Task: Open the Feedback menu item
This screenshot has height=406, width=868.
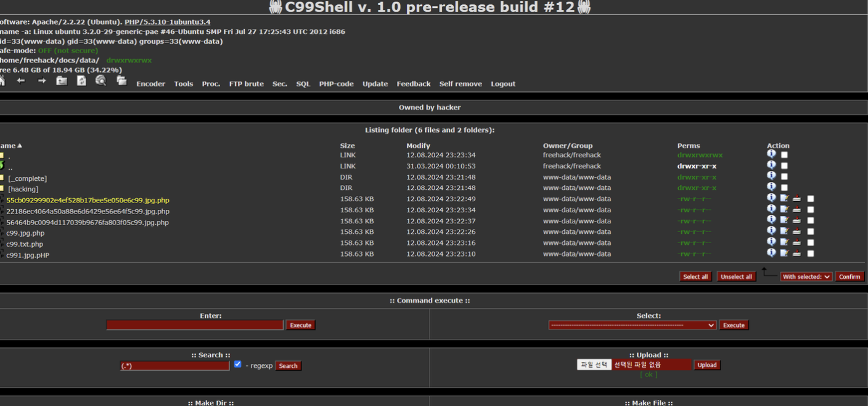Action: [x=413, y=84]
